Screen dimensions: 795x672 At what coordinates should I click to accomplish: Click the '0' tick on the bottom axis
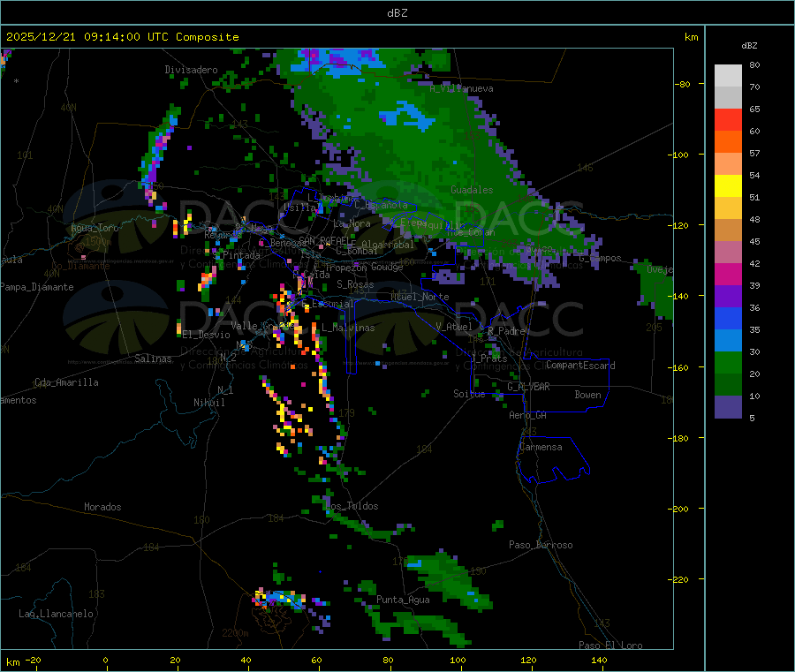click(x=105, y=661)
